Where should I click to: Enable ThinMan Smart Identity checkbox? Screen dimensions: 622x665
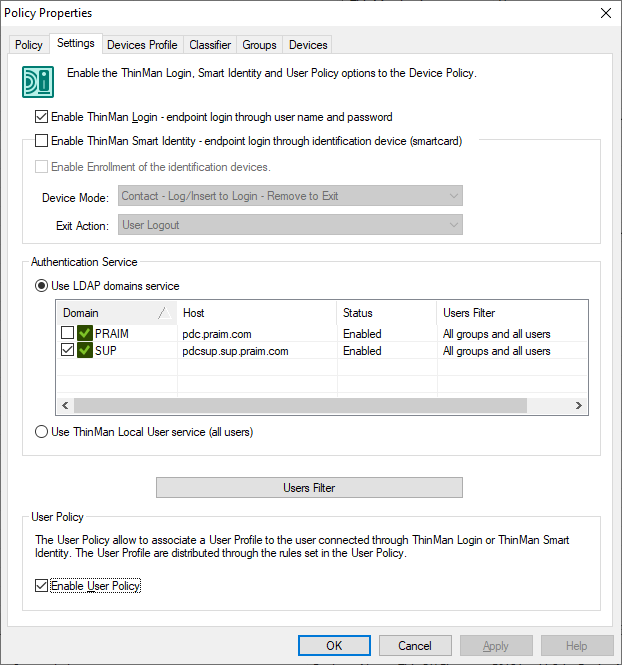click(41, 140)
